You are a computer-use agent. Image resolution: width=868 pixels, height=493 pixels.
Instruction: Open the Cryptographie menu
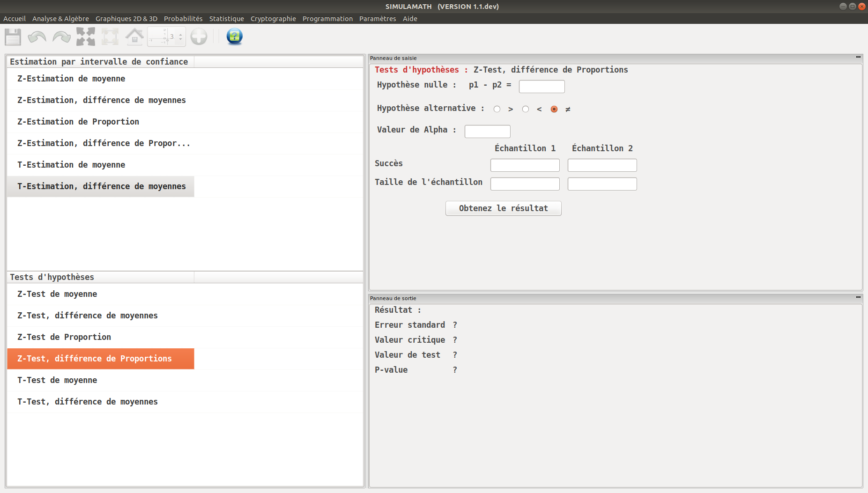(x=273, y=19)
